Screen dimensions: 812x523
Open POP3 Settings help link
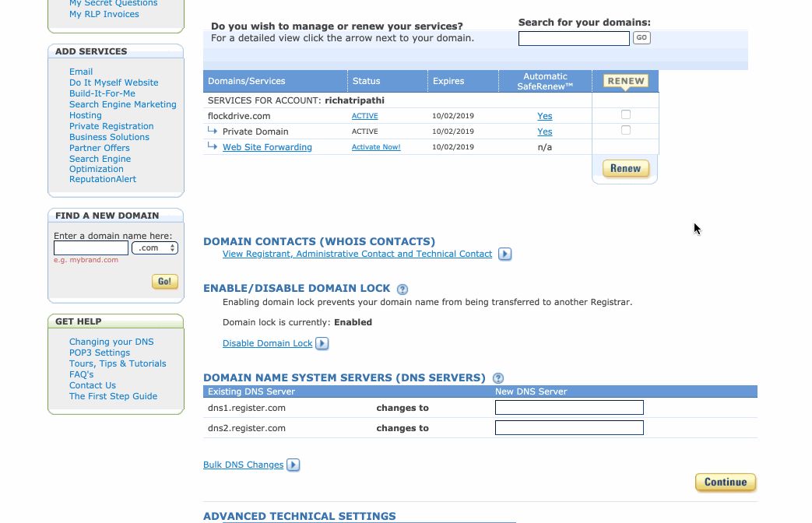point(100,353)
